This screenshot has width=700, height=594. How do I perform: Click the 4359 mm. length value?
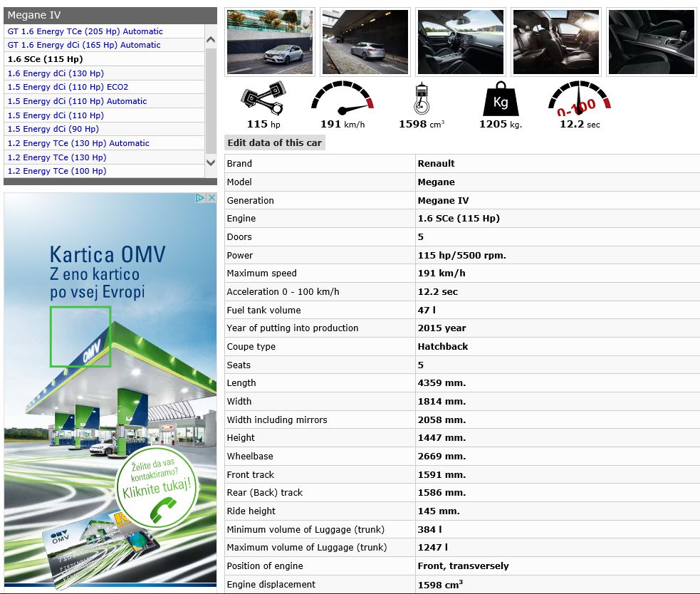tap(442, 382)
